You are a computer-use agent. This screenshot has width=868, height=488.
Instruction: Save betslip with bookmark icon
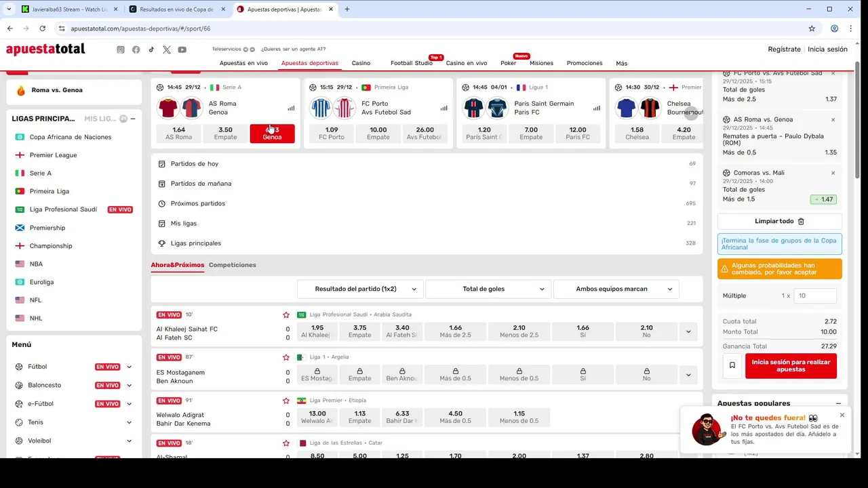(732, 365)
